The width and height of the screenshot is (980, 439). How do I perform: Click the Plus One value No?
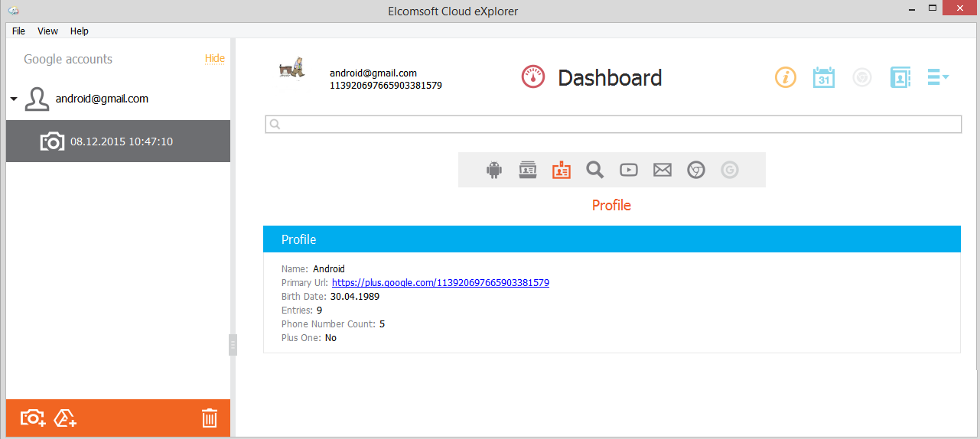tap(330, 337)
